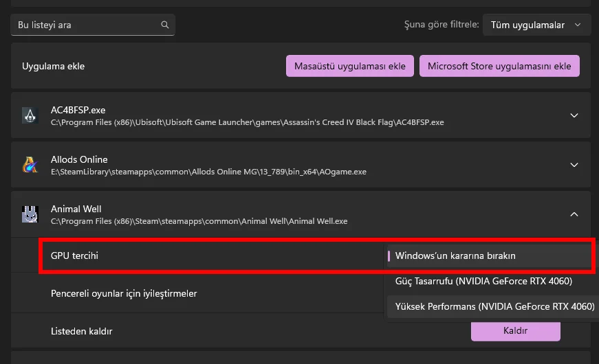Click the "Listeden kaldır" label
The image size is (599, 364).
click(x=82, y=331)
